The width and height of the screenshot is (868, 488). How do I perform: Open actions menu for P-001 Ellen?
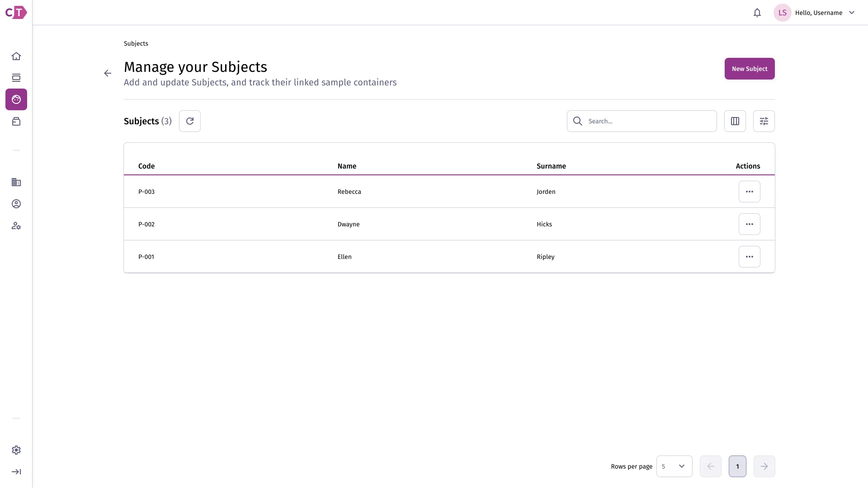[x=750, y=257]
